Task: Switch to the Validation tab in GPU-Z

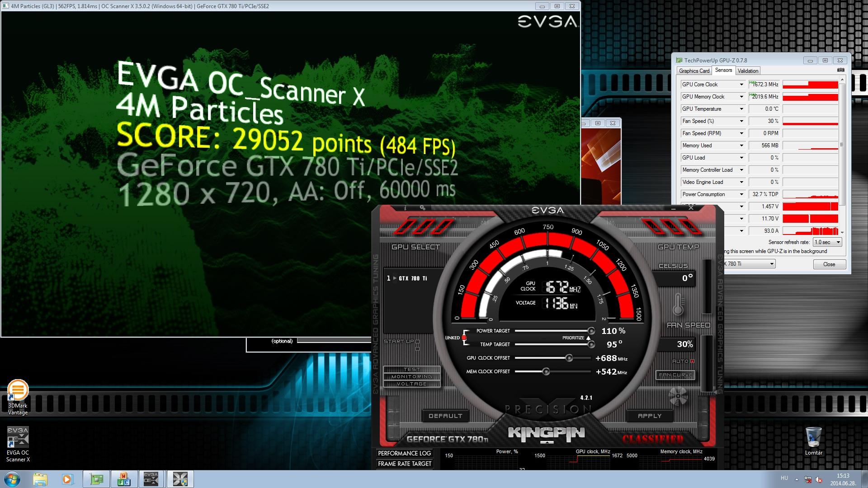Action: [748, 71]
